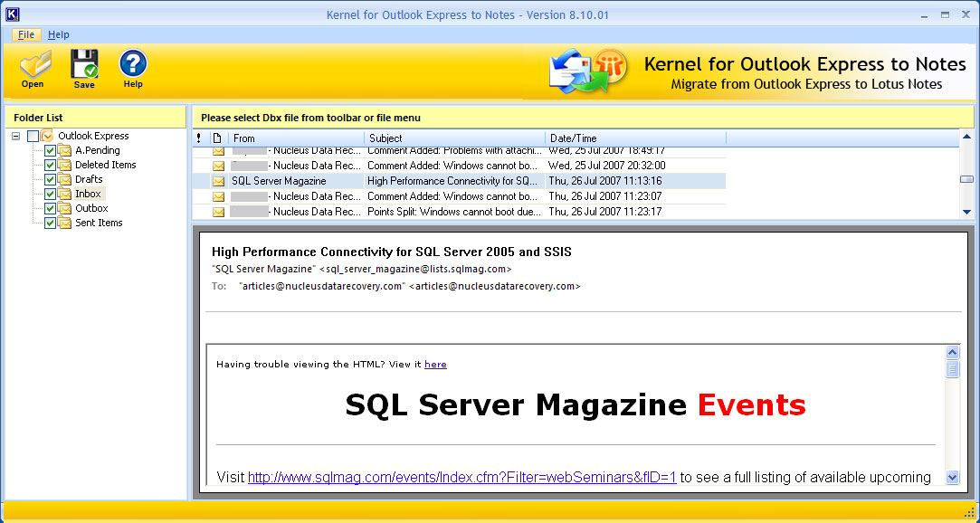
Task: Sort emails by Date/Time column header
Action: tap(635, 138)
